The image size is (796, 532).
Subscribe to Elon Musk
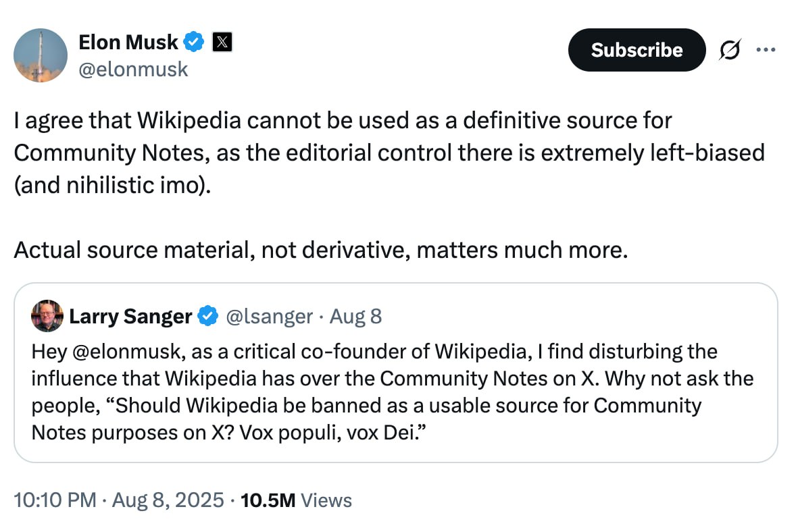coord(637,50)
